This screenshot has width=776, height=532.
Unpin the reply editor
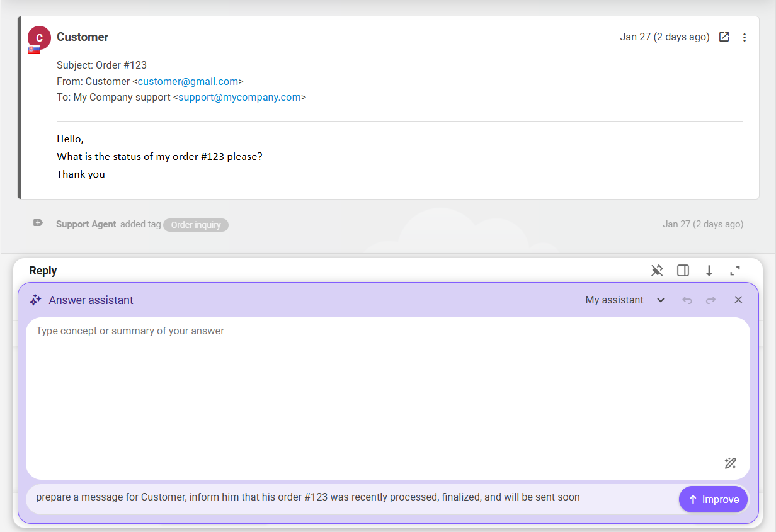[x=657, y=271]
